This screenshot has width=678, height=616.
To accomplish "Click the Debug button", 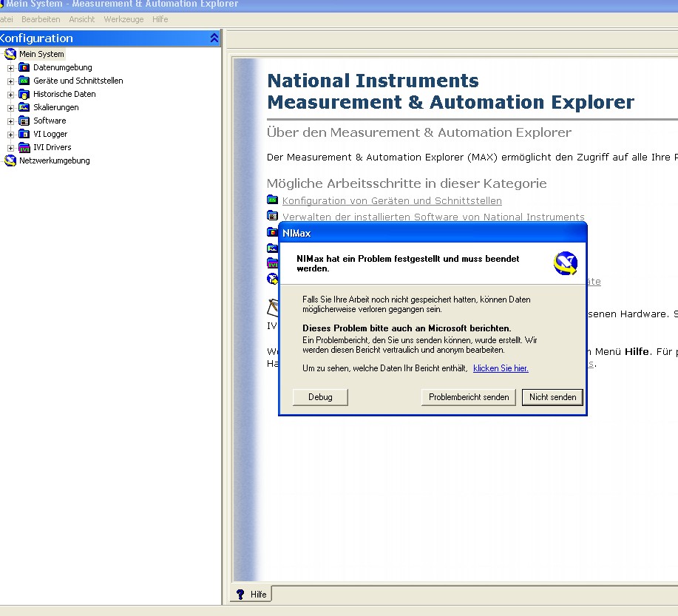I will click(320, 397).
